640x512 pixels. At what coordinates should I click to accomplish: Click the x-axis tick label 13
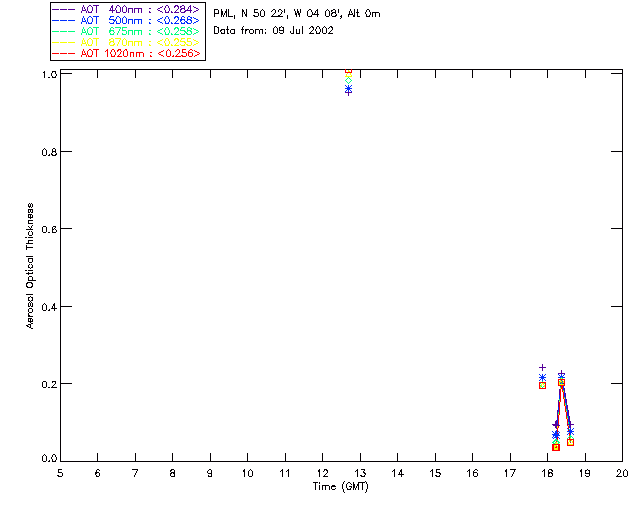coord(360,473)
